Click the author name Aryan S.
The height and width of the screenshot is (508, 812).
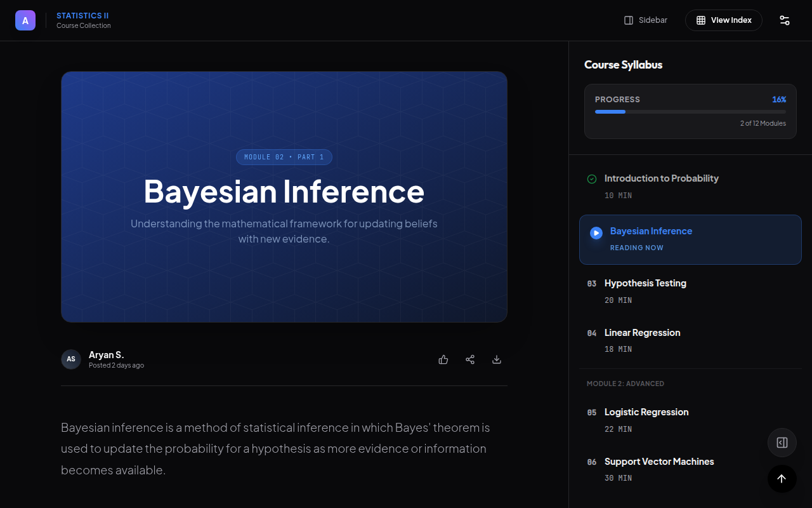[106, 355]
